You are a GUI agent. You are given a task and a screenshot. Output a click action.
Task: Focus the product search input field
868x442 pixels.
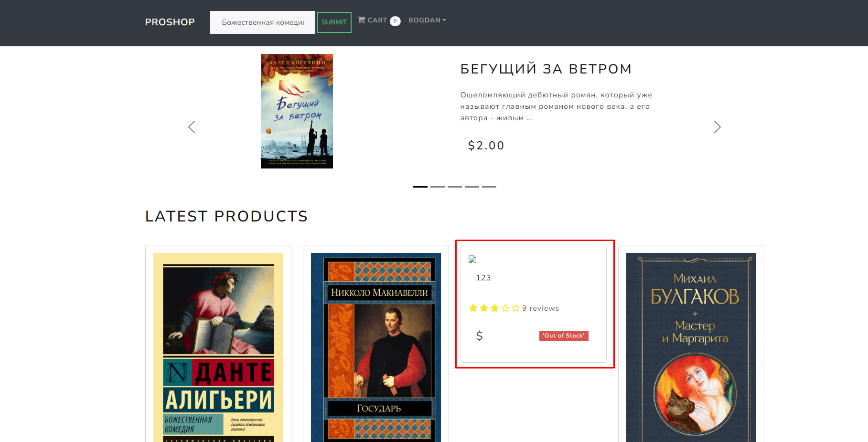(263, 22)
